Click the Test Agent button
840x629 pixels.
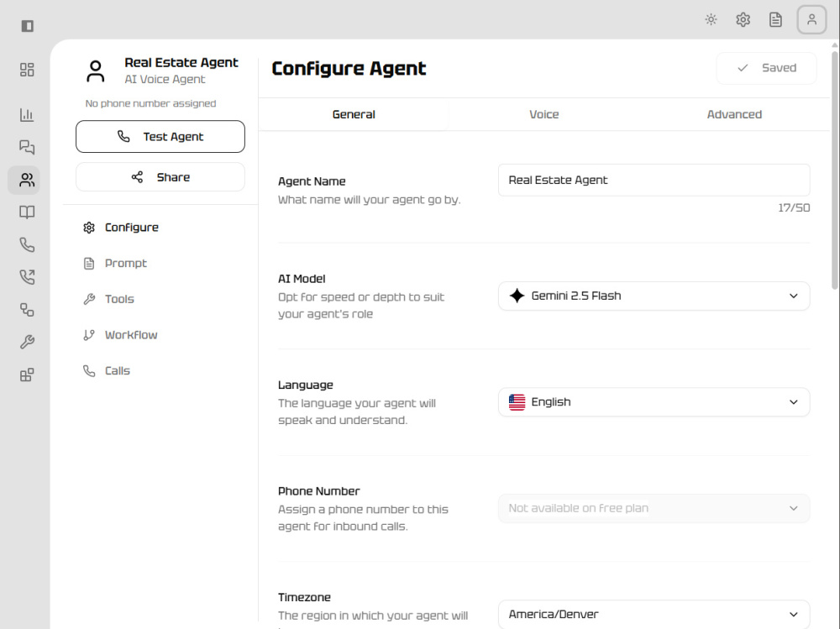click(160, 137)
